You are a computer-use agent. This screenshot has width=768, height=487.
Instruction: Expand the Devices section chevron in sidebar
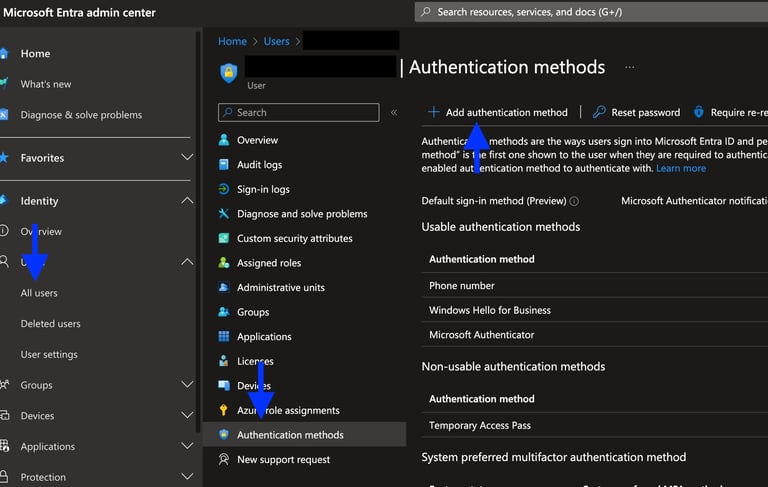click(x=187, y=415)
